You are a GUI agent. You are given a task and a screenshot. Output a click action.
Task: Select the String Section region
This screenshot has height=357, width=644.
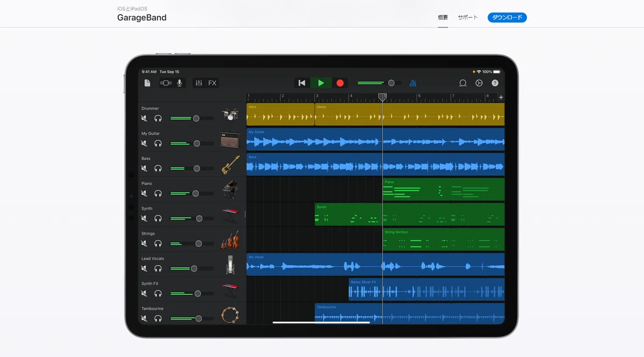(x=443, y=239)
